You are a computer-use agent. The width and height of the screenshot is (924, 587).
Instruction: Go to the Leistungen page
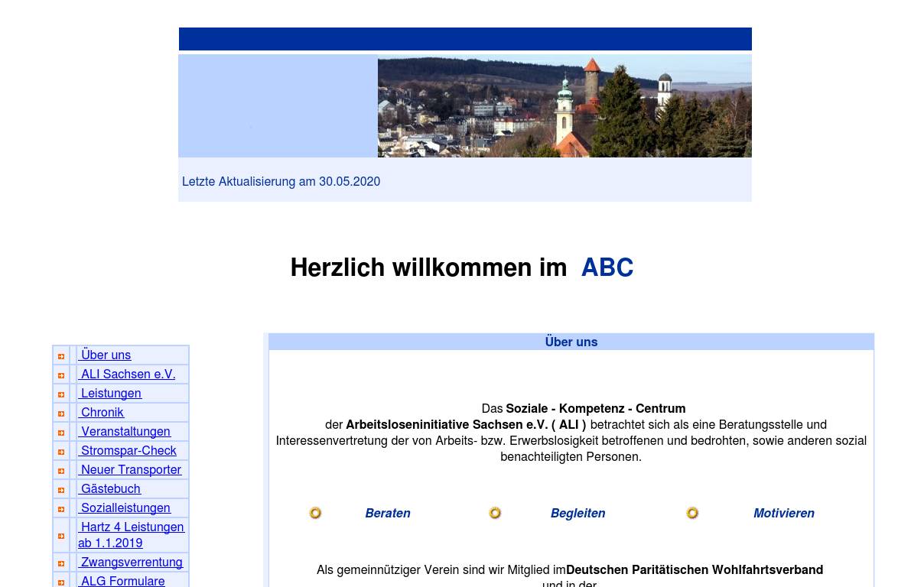[111, 393]
